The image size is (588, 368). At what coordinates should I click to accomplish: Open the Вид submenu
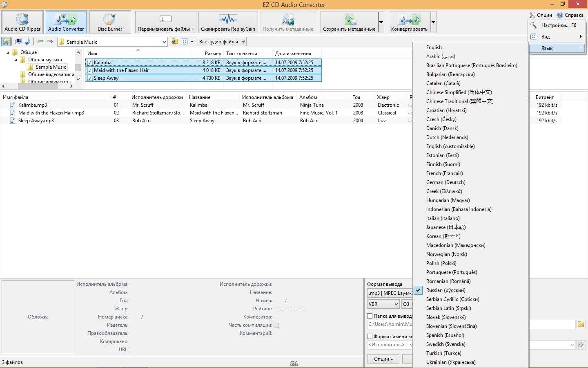557,37
